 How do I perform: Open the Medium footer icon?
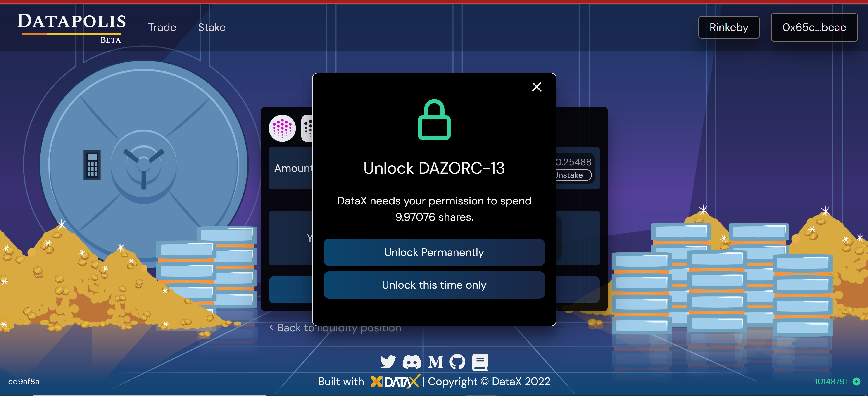tap(435, 362)
